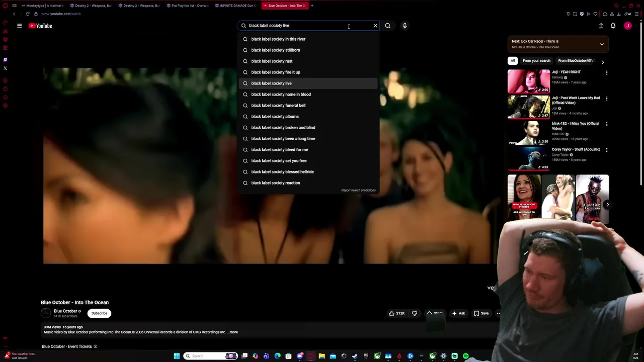The height and width of the screenshot is (362, 644).
Task: Select suggestion 'black label society albums'
Action: (x=308, y=117)
